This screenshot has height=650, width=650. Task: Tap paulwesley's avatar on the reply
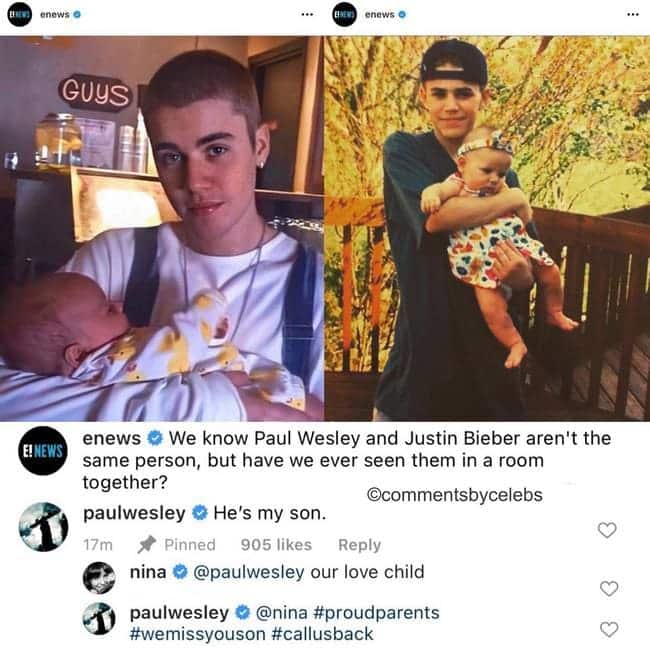pos(99,619)
